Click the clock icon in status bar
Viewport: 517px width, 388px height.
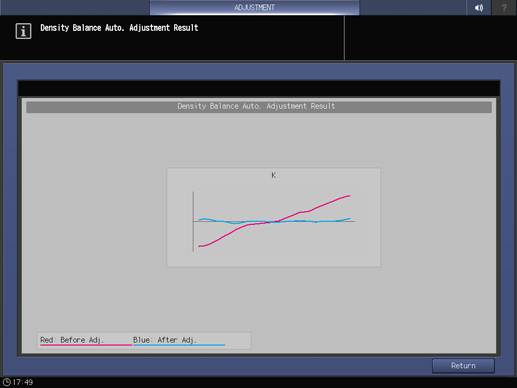coord(6,382)
